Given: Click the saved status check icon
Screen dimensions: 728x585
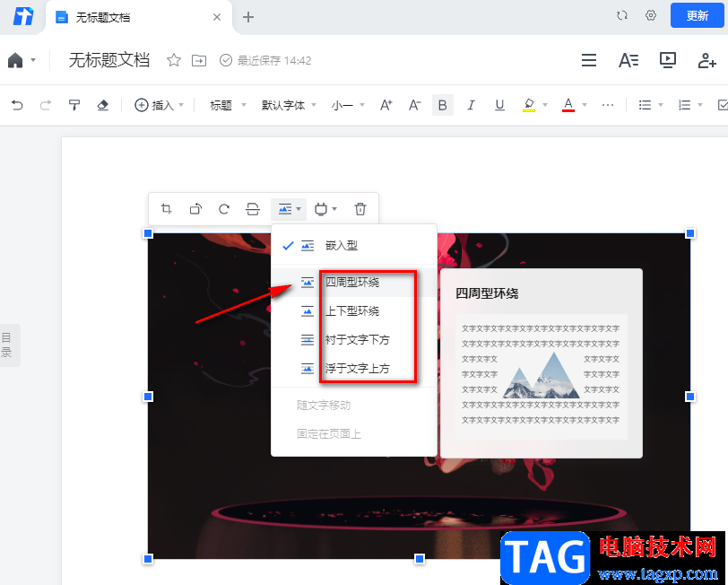Looking at the screenshot, I should click(x=226, y=60).
